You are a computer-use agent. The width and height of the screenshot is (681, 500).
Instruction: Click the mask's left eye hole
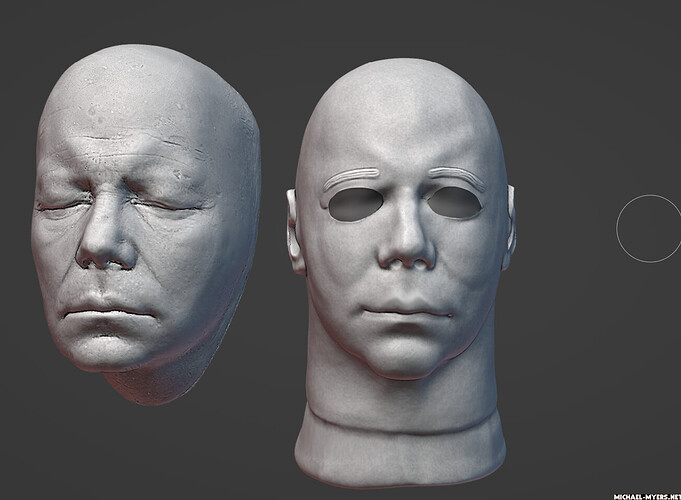tap(355, 206)
